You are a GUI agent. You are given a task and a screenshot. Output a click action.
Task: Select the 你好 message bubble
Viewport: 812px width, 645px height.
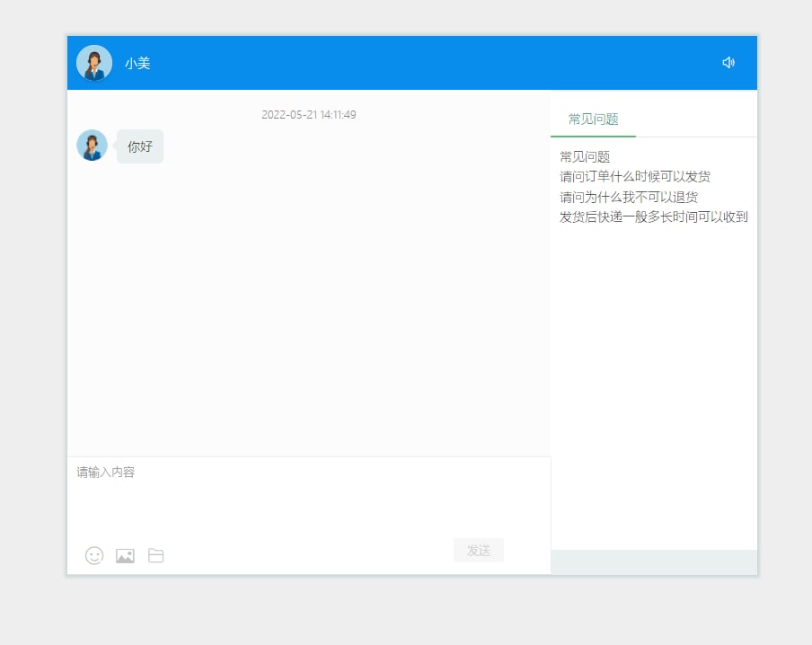pos(139,146)
